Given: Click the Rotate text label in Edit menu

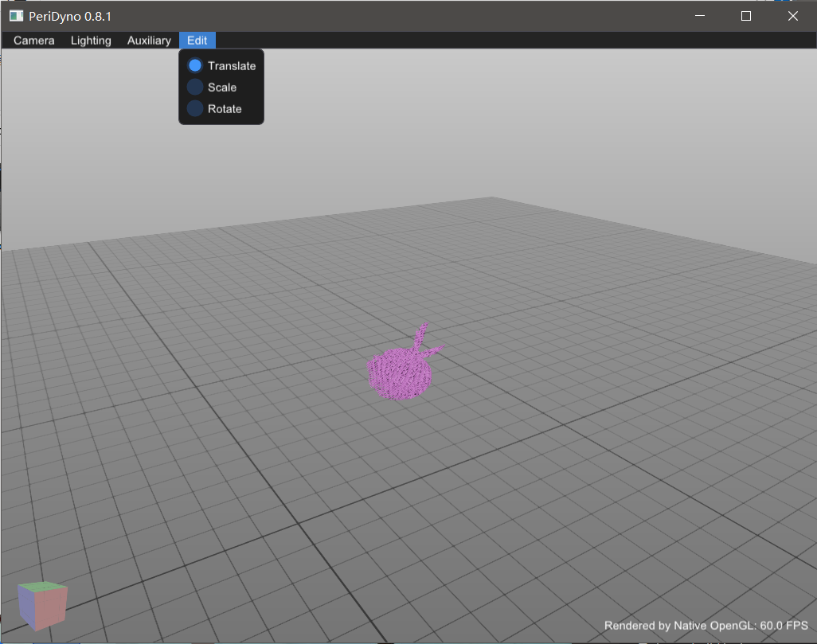Looking at the screenshot, I should tap(225, 109).
